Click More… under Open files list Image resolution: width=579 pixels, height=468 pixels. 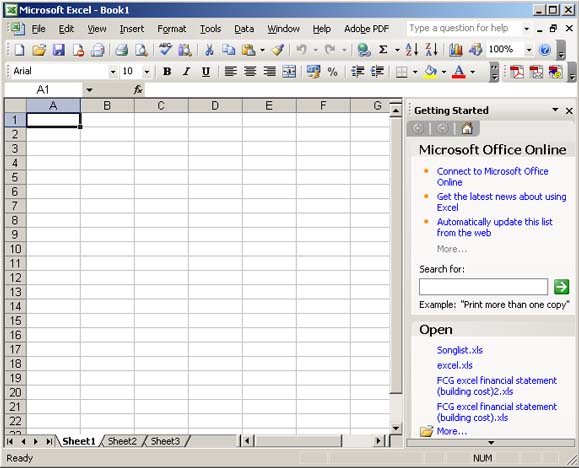tap(452, 431)
